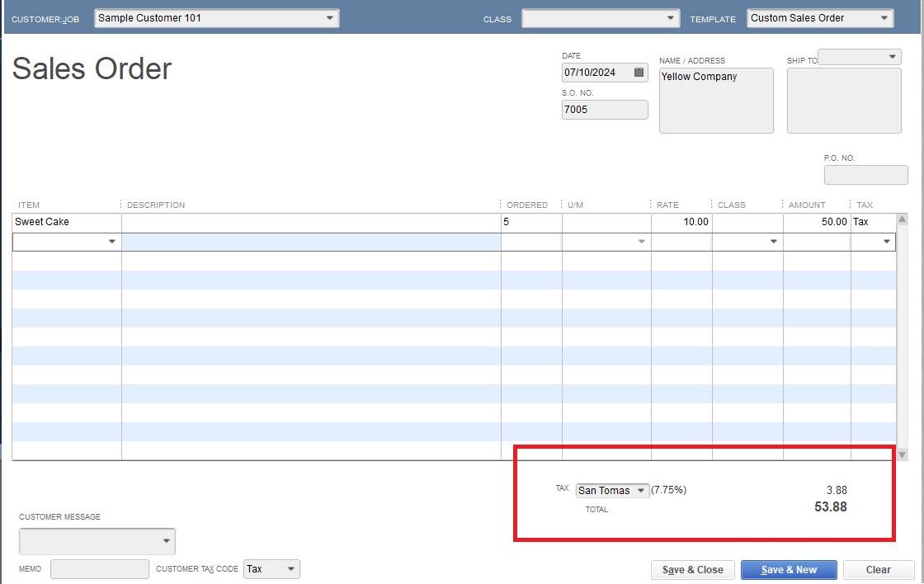This screenshot has height=584, width=924.
Task: Open the ITEM dropdown in the empty row
Action: [112, 242]
